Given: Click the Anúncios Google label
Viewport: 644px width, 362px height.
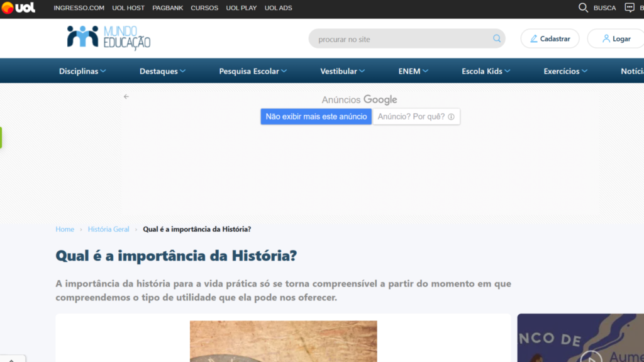Looking at the screenshot, I should (x=359, y=99).
